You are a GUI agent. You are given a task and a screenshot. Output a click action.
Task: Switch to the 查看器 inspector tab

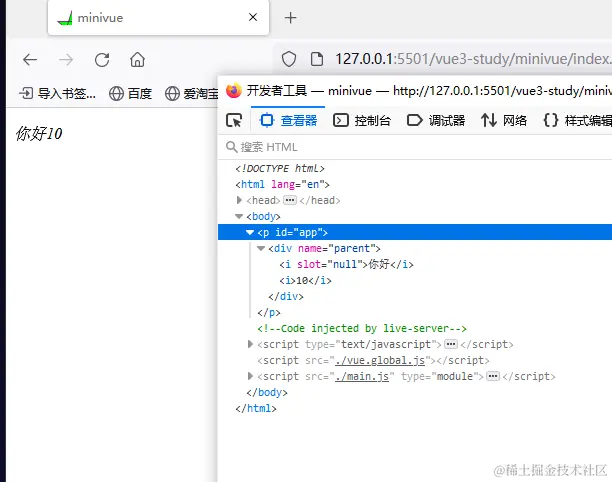tap(288, 120)
